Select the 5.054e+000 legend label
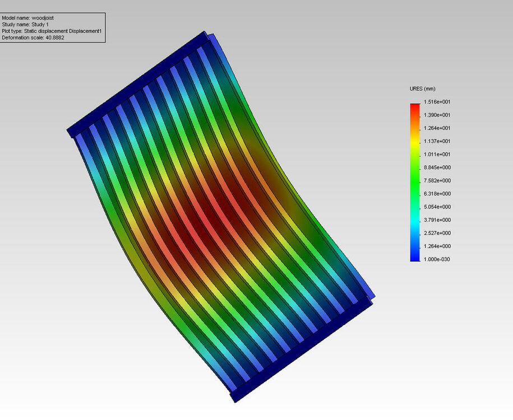 coord(437,207)
